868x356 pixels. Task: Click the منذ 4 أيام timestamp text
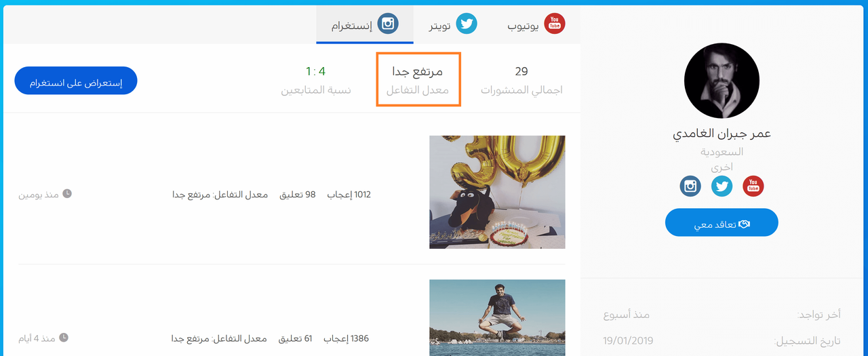pos(37,338)
